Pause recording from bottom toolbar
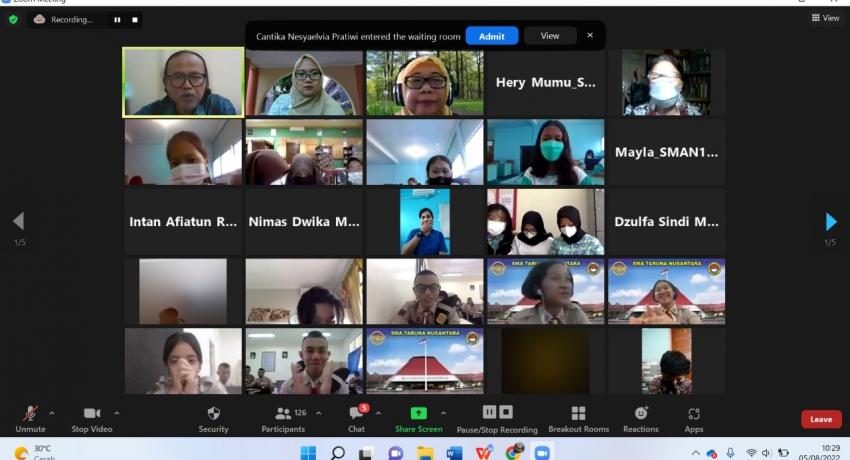 click(x=489, y=412)
